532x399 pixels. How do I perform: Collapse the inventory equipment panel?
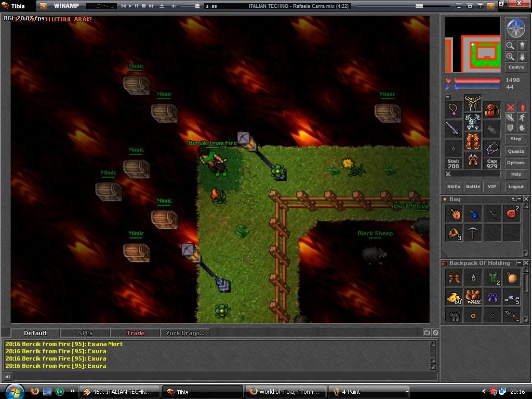448,97
